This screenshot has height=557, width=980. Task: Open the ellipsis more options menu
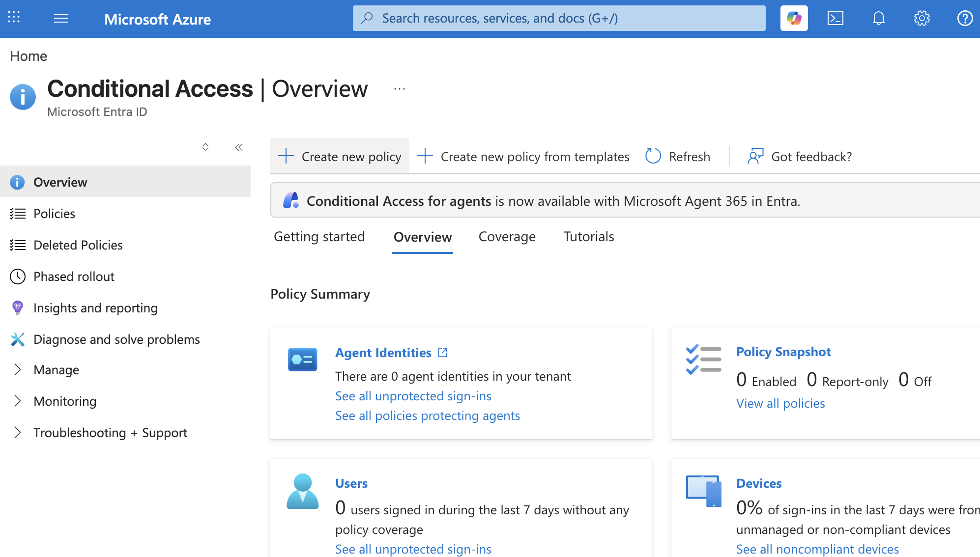[400, 89]
